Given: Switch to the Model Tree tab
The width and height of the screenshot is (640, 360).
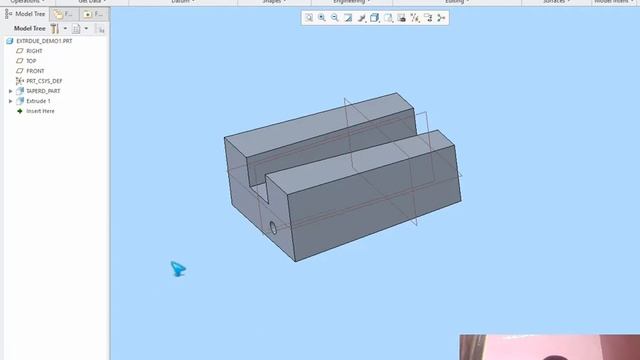Looking at the screenshot, I should tap(25, 14).
